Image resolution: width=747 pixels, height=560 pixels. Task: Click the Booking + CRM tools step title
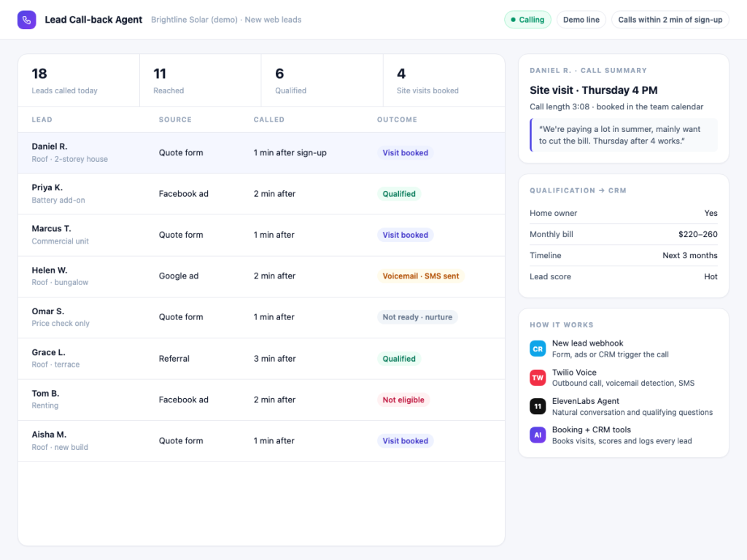tap(591, 429)
